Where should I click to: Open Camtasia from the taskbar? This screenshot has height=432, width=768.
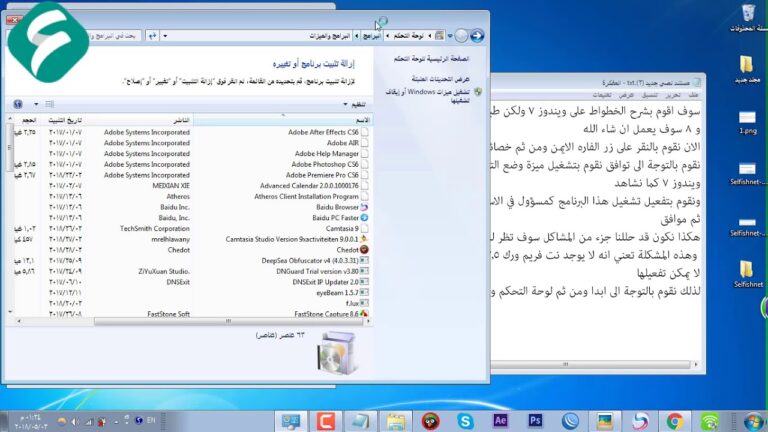326,421
